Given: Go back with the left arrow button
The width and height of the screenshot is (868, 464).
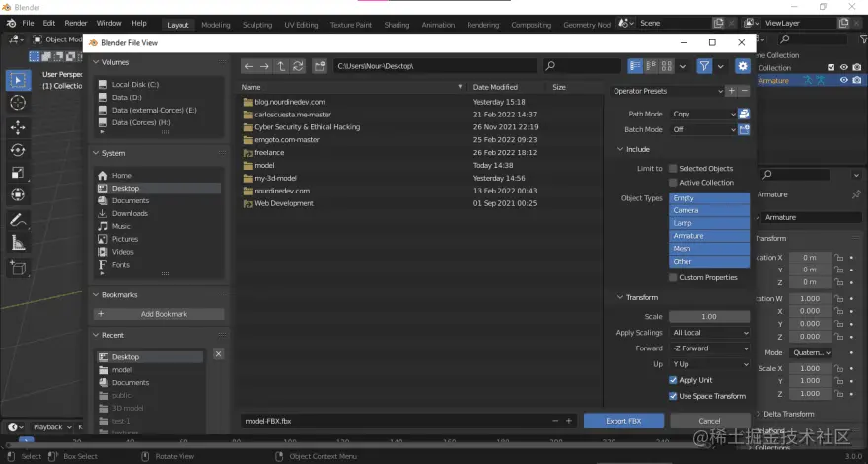Looking at the screenshot, I should coord(249,66).
